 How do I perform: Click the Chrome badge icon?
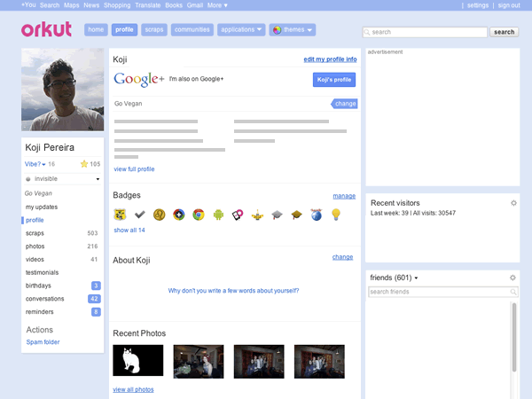point(199,215)
